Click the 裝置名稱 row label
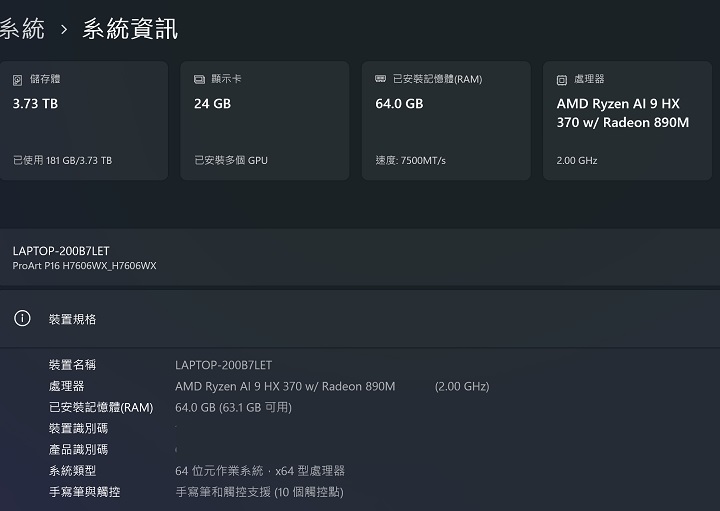This screenshot has width=720, height=511. click(72, 365)
